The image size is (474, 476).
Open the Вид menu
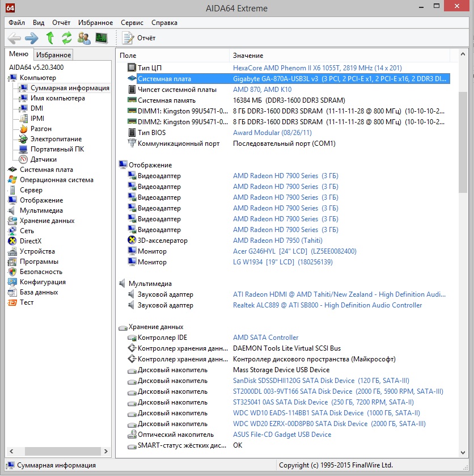(x=39, y=23)
